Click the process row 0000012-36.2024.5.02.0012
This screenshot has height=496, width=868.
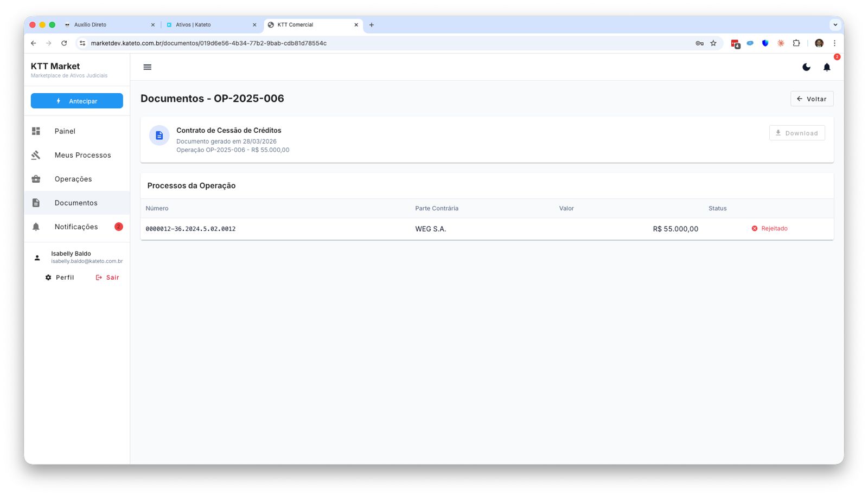point(190,229)
